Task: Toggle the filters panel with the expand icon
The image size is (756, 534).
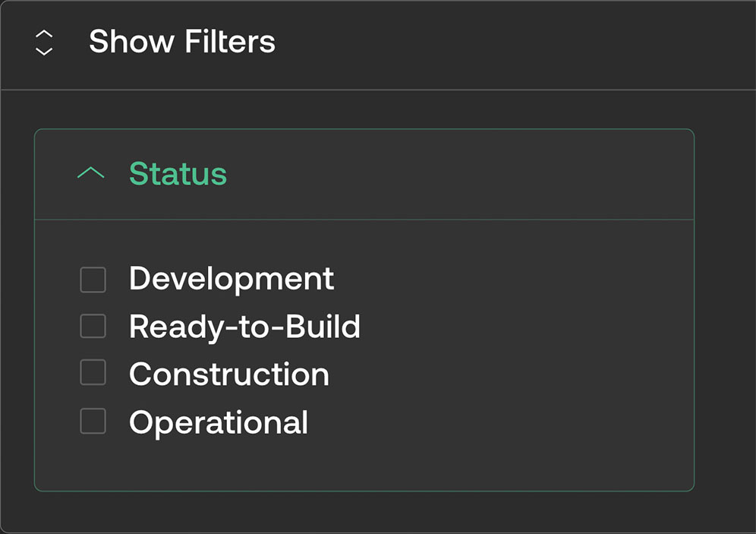Action: coord(45,43)
